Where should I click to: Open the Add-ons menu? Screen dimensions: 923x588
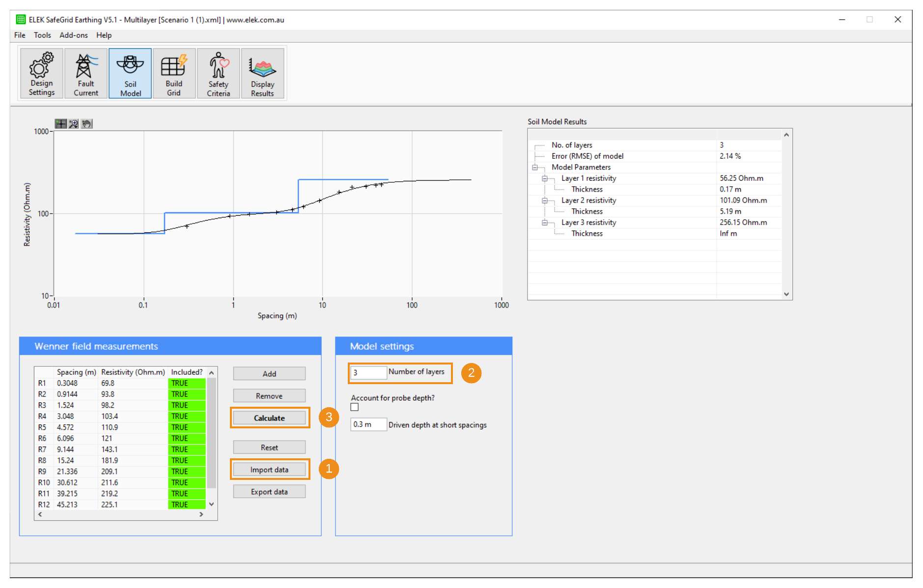coord(73,35)
